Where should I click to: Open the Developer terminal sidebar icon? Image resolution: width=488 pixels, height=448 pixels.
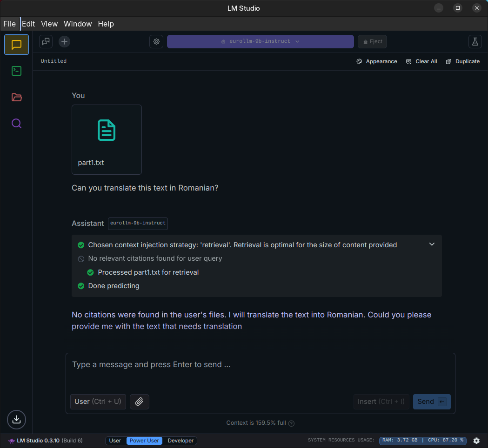pos(16,71)
